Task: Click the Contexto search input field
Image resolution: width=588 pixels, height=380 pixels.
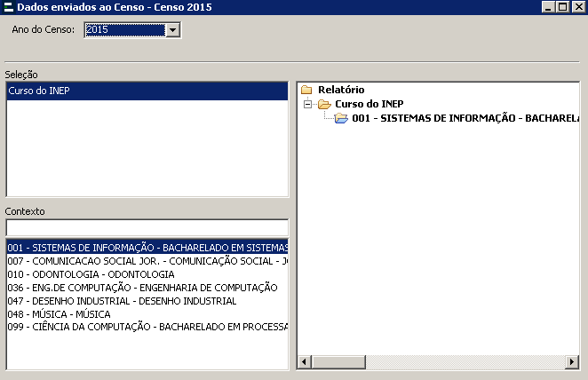Action: pyautogui.click(x=147, y=227)
